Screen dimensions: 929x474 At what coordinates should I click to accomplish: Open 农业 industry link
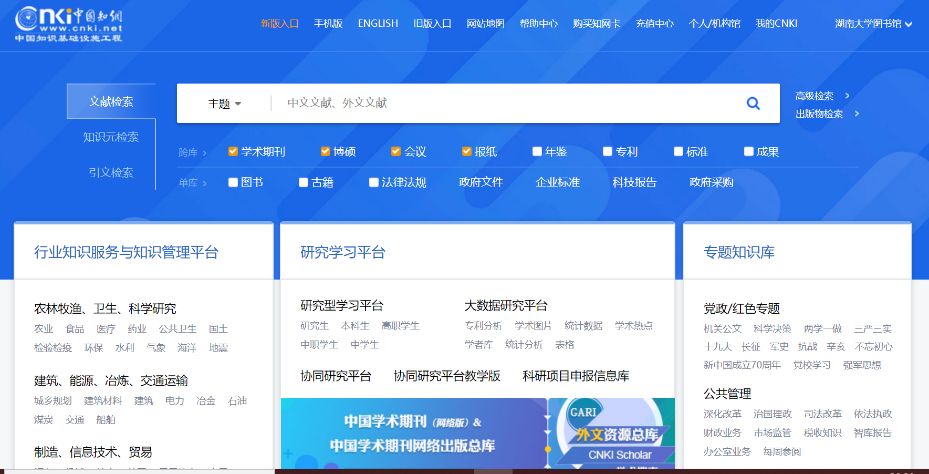(x=43, y=329)
